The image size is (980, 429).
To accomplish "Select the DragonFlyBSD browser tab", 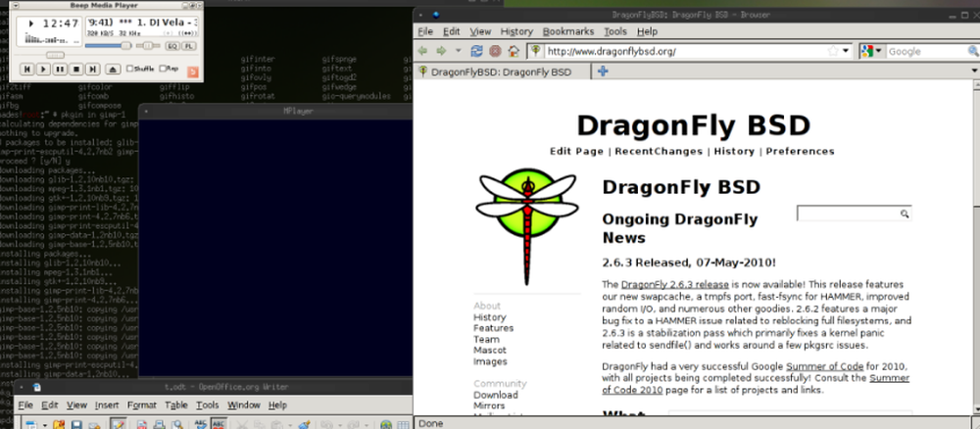I will click(502, 71).
